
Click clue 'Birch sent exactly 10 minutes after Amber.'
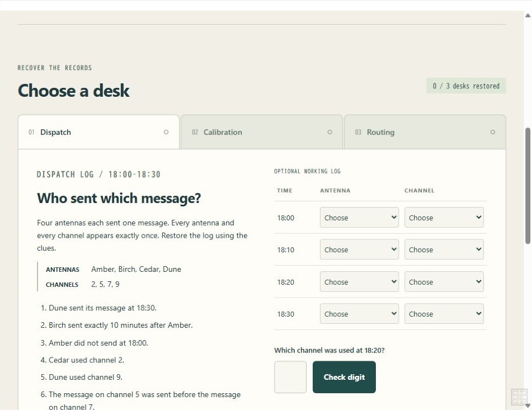120,325
